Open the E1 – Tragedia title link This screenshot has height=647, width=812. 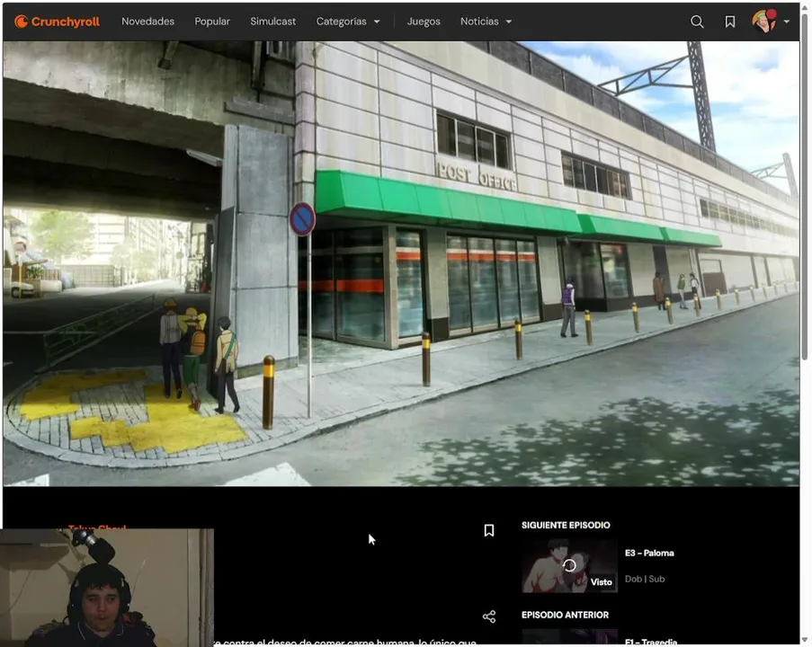651,643
